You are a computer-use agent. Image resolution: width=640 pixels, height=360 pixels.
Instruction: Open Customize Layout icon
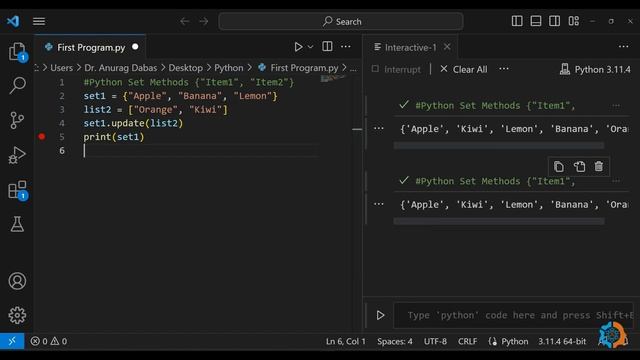573,21
